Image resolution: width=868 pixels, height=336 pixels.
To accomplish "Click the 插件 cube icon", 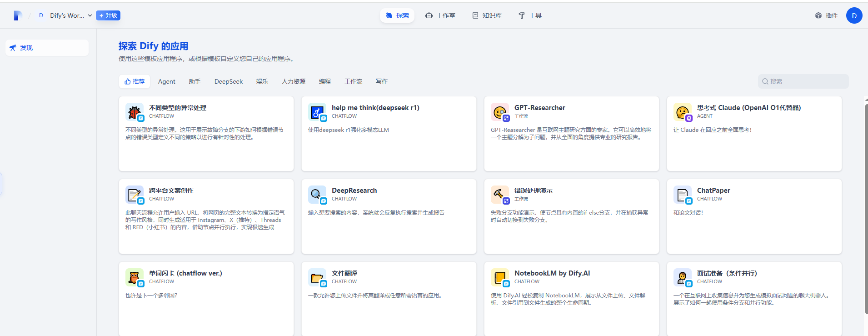I will coord(818,15).
